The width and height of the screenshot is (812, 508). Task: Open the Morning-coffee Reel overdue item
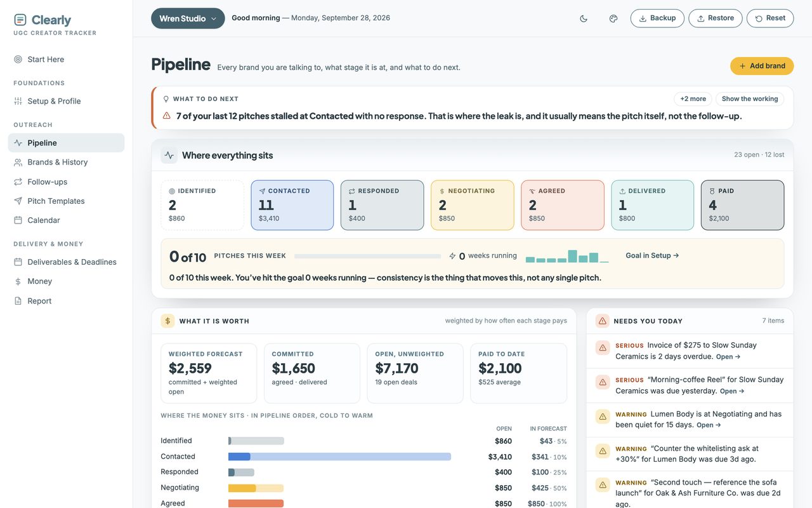pos(690,385)
